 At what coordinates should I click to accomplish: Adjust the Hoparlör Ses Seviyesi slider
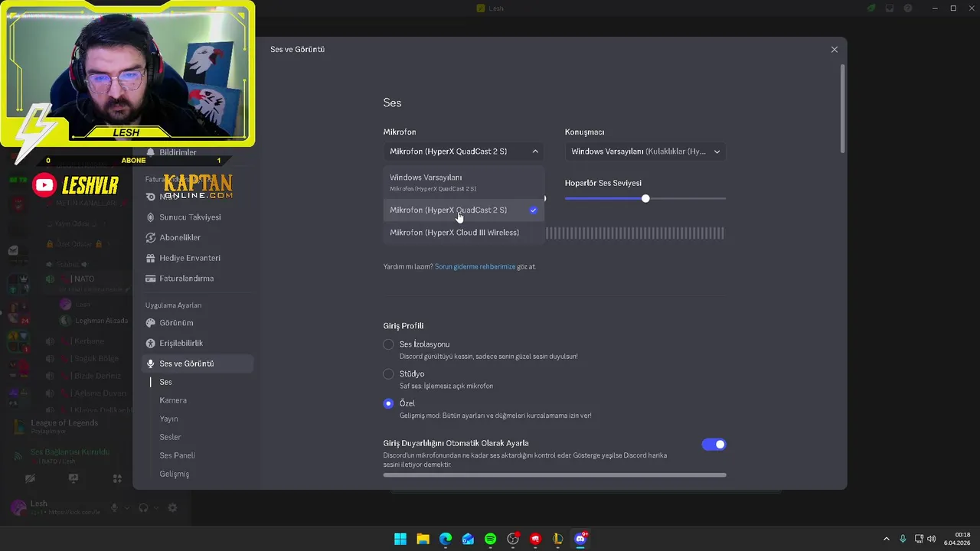pos(645,199)
